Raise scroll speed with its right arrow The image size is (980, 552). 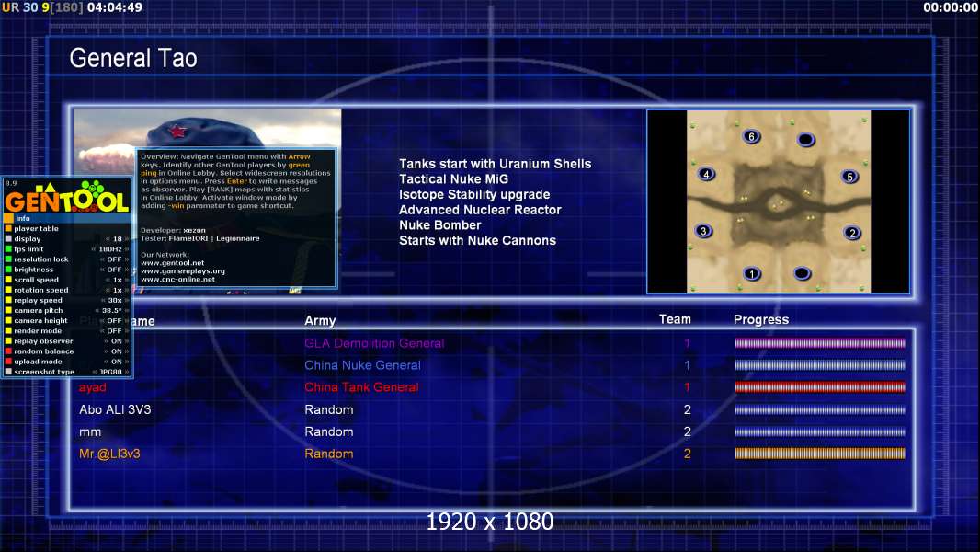coord(127,280)
